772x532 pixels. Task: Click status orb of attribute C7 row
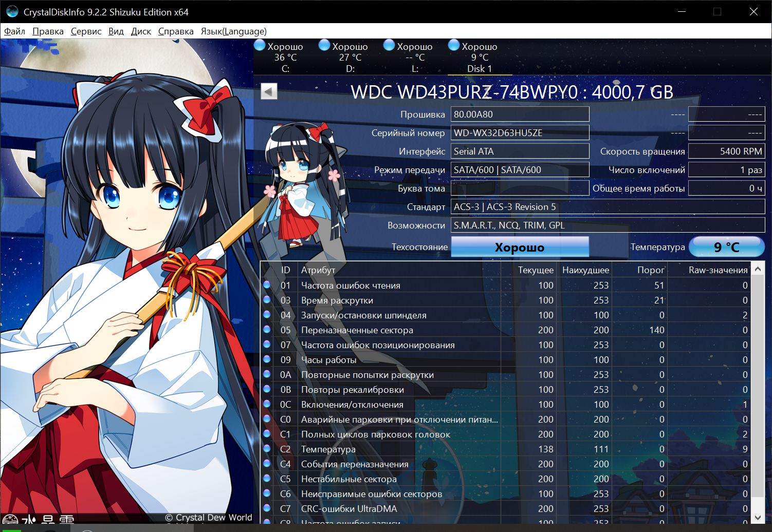pyautogui.click(x=267, y=508)
